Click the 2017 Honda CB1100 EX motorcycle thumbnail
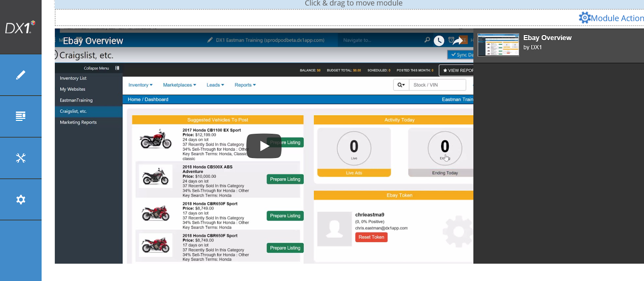The height and width of the screenshot is (281, 644). pos(156,139)
